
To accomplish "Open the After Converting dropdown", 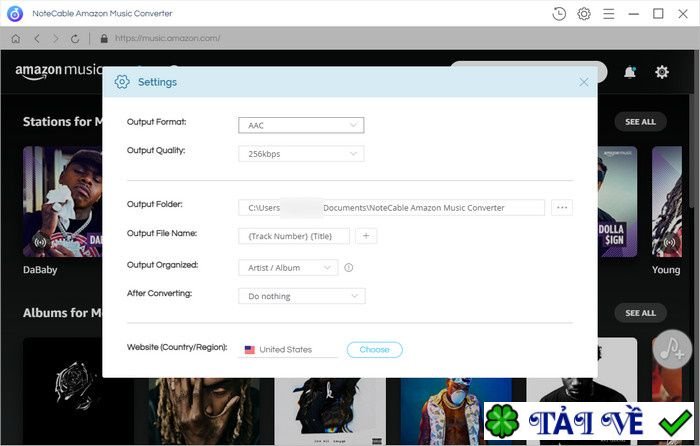I will (x=301, y=296).
